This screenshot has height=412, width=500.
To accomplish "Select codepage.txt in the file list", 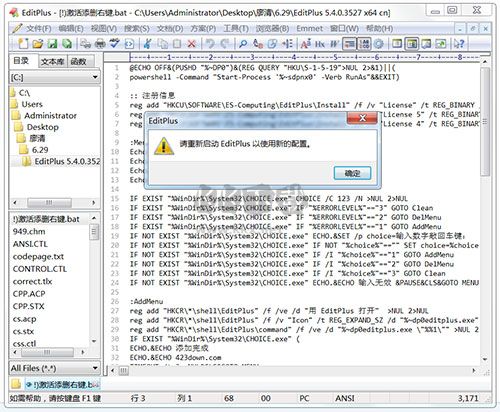I will pyautogui.click(x=38, y=256).
